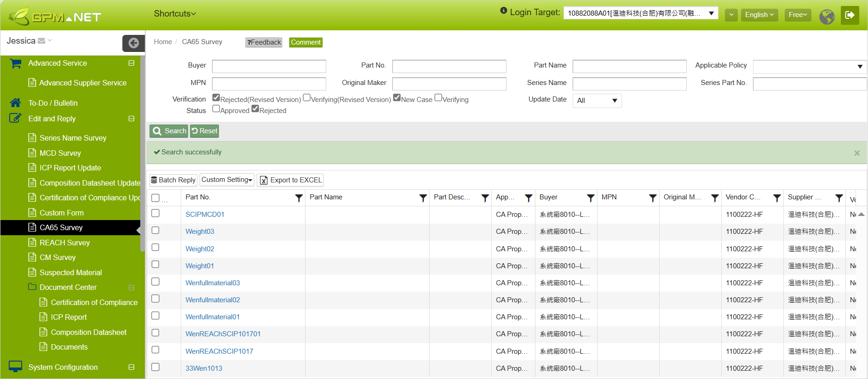Open the Shortcuts dropdown menu

point(175,14)
